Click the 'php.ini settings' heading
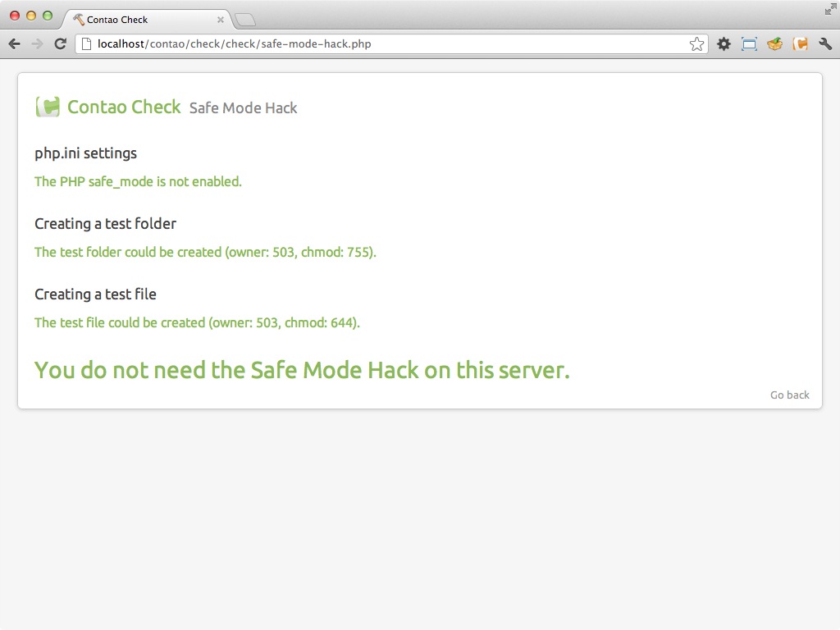The image size is (840, 630). [x=85, y=153]
